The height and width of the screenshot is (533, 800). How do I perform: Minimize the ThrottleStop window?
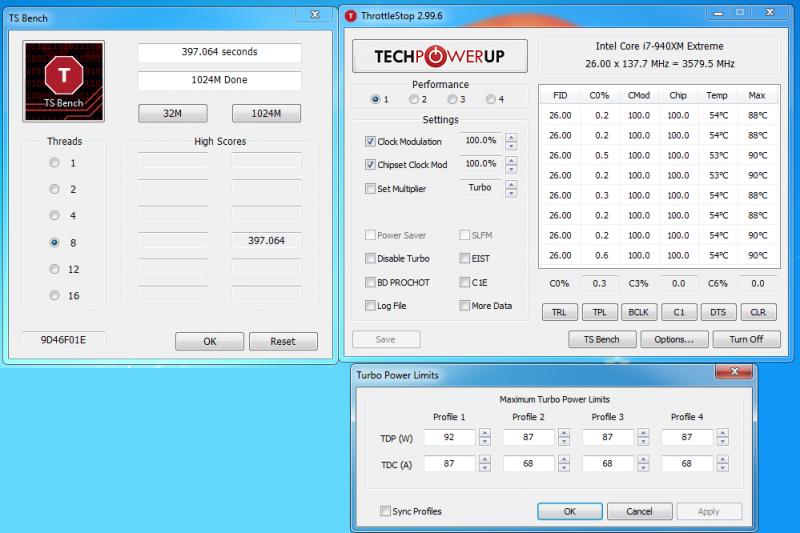coord(718,12)
